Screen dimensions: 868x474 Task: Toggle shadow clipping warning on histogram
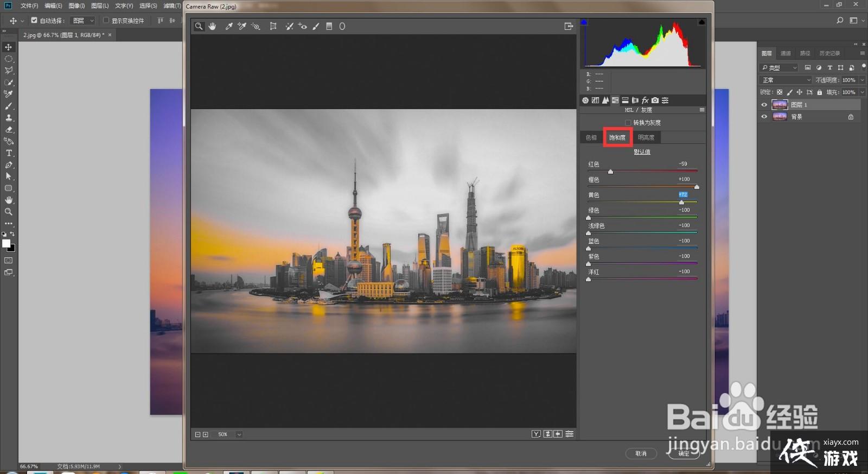[x=584, y=22]
